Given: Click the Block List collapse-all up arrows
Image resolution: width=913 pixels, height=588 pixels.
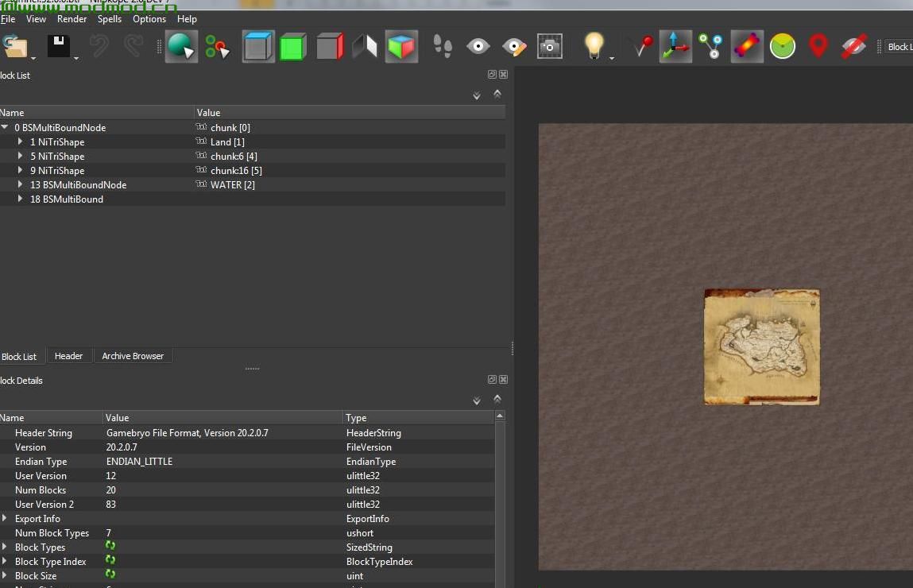Looking at the screenshot, I should tap(497, 94).
